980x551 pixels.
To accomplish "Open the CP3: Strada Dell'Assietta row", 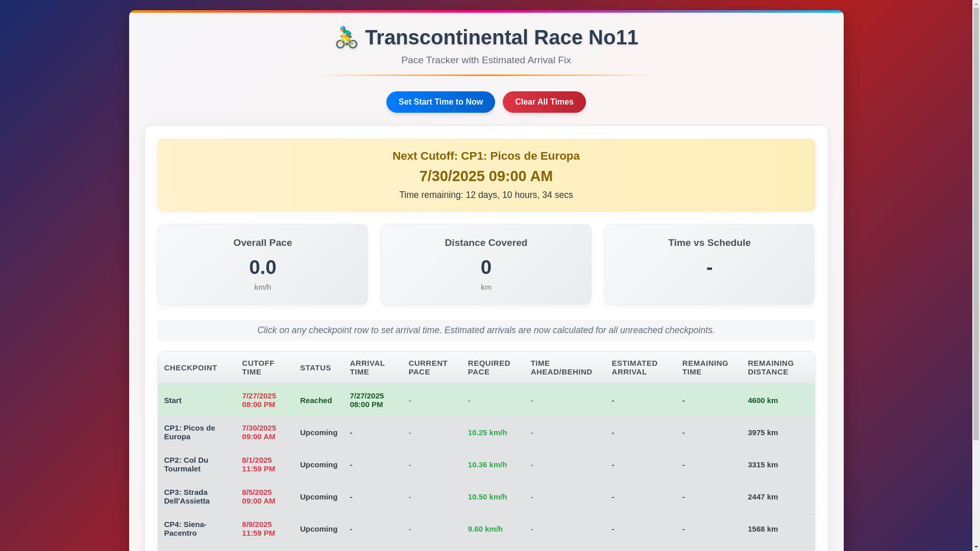I will [x=486, y=497].
